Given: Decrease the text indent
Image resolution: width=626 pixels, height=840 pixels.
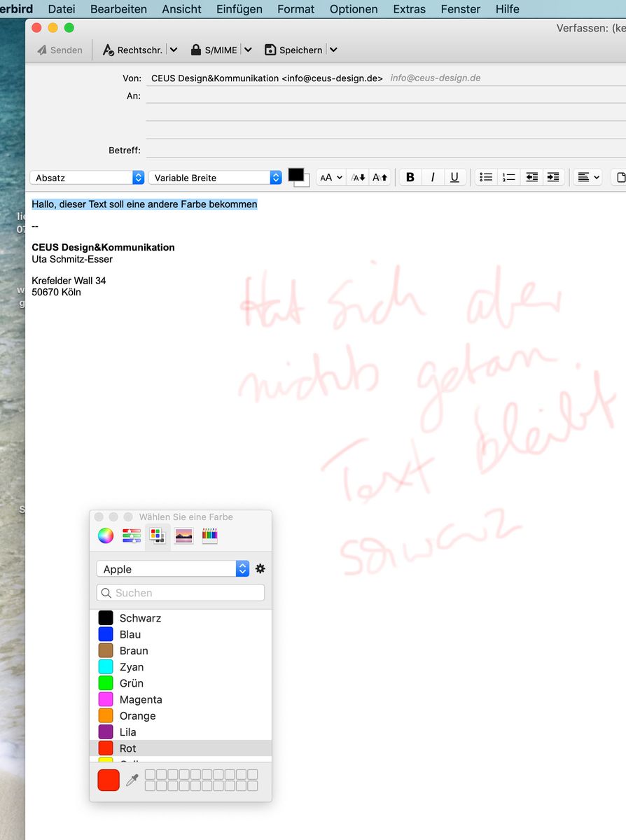Looking at the screenshot, I should click(x=531, y=178).
